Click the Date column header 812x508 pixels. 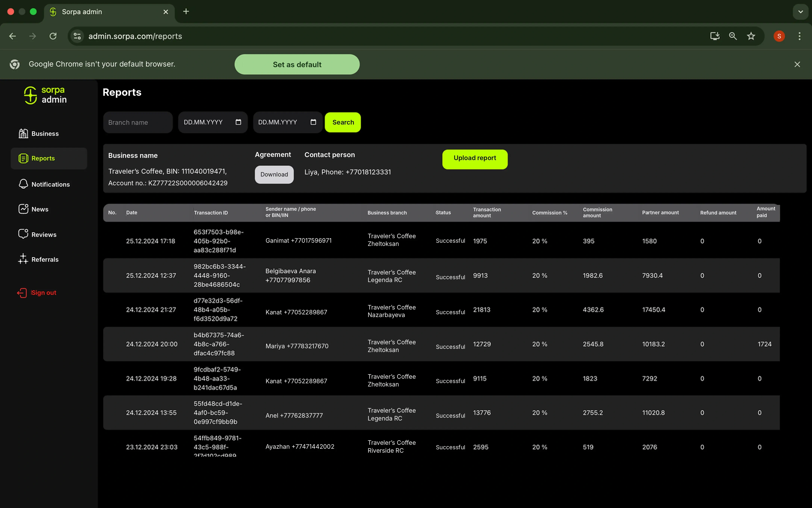click(x=132, y=213)
